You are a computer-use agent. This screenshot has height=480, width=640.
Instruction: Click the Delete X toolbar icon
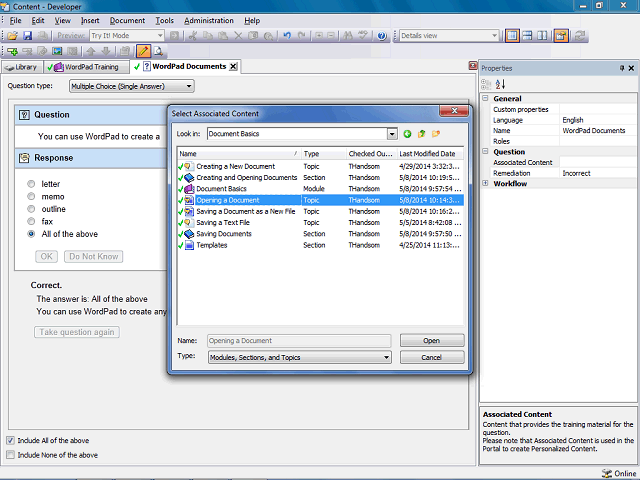(x=238, y=36)
